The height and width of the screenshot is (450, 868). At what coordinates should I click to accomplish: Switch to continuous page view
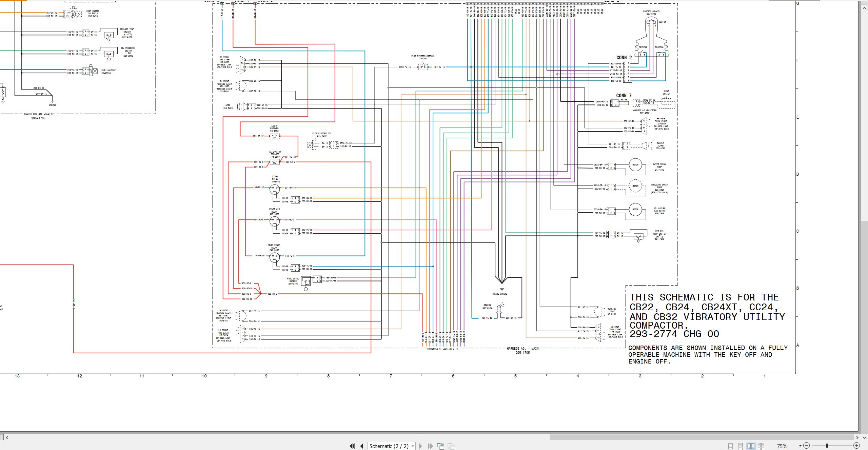pyautogui.click(x=741, y=446)
